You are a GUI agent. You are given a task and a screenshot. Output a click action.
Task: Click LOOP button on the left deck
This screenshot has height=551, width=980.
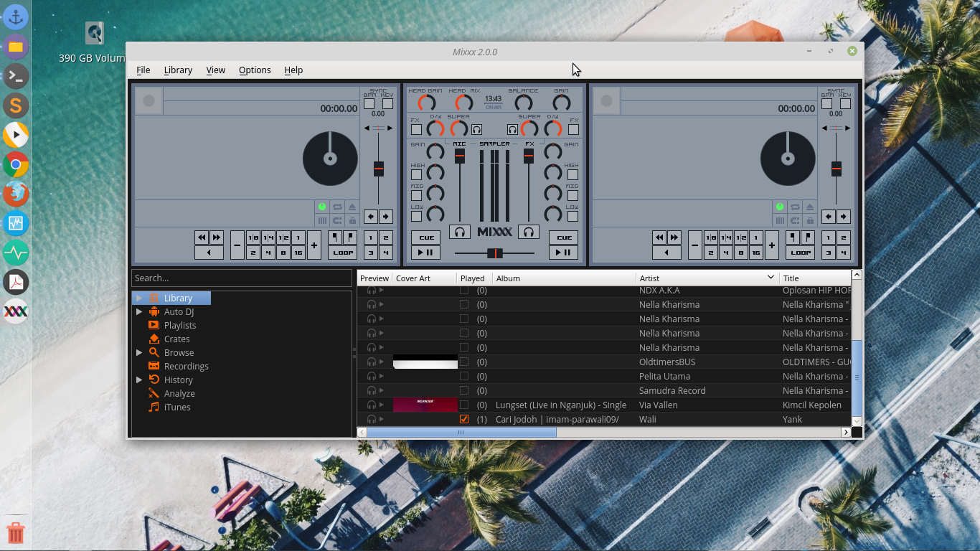tap(343, 253)
